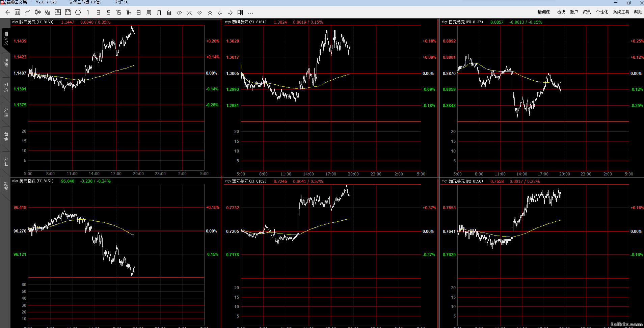Screen dimensions: 644x328
Task: Select the 5-minute period button
Action: point(108,12)
